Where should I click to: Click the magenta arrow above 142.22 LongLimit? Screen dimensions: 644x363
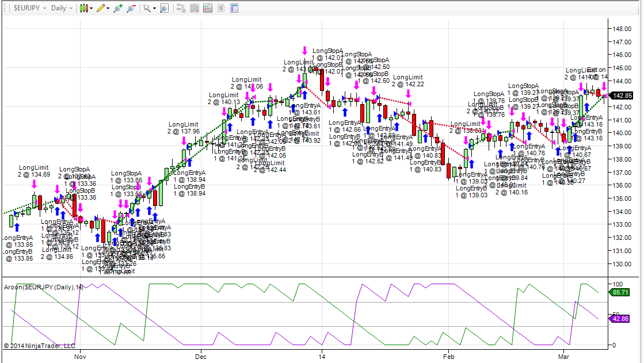408,94
